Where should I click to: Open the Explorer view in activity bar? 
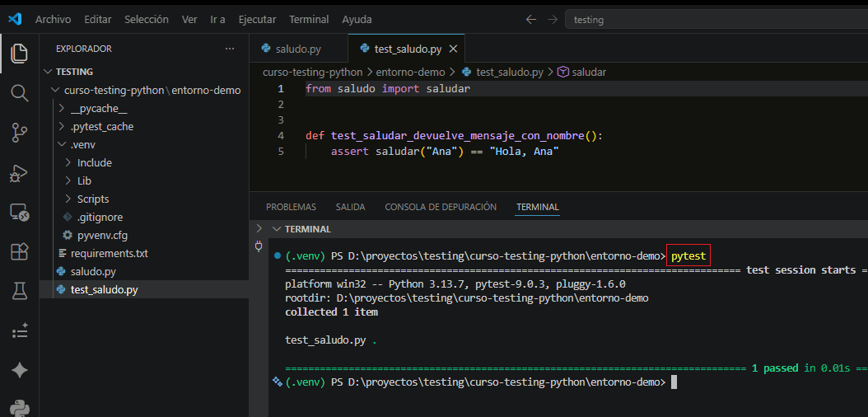(x=20, y=54)
